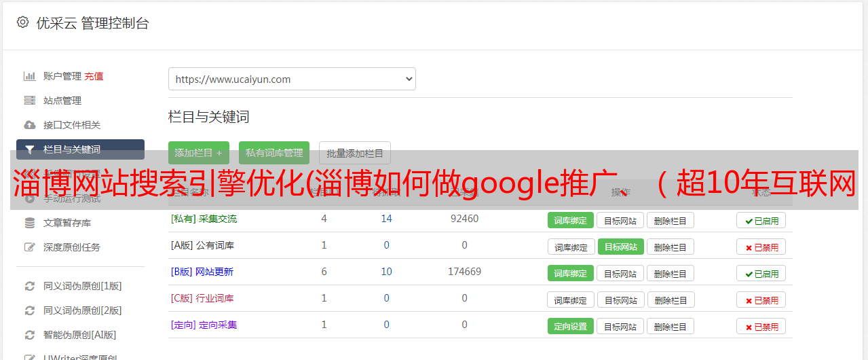Click the 栏目与关键词 page heading
The width and height of the screenshot is (868, 360).
coord(209,117)
